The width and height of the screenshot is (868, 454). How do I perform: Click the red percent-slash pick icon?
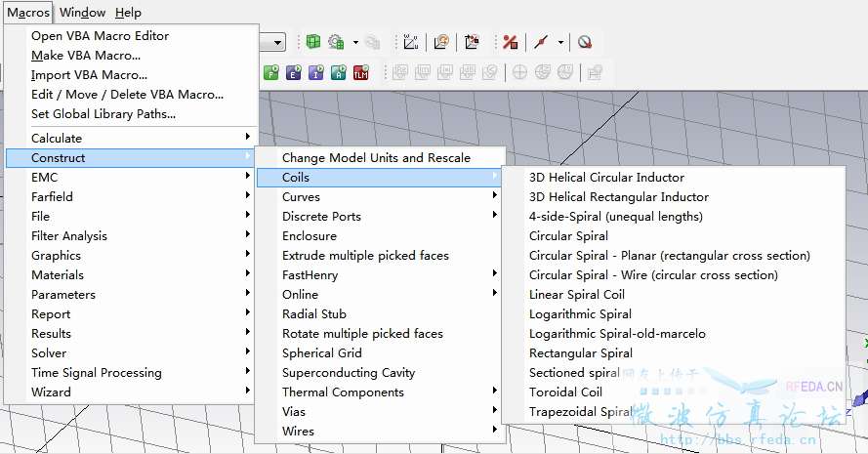point(510,42)
